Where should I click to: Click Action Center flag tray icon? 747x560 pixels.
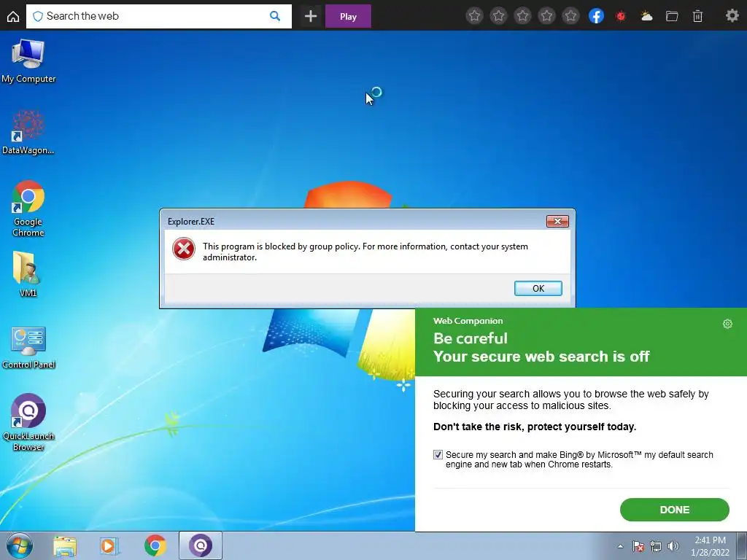point(638,546)
